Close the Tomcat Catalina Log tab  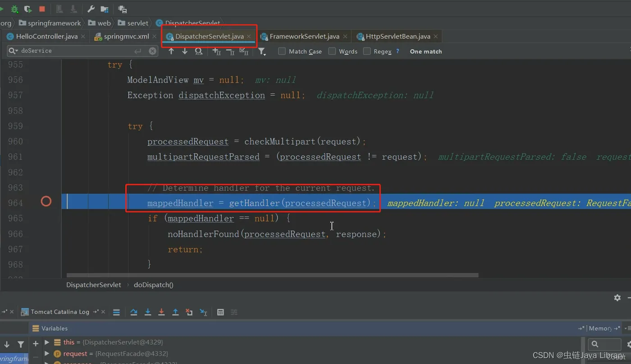(103, 312)
